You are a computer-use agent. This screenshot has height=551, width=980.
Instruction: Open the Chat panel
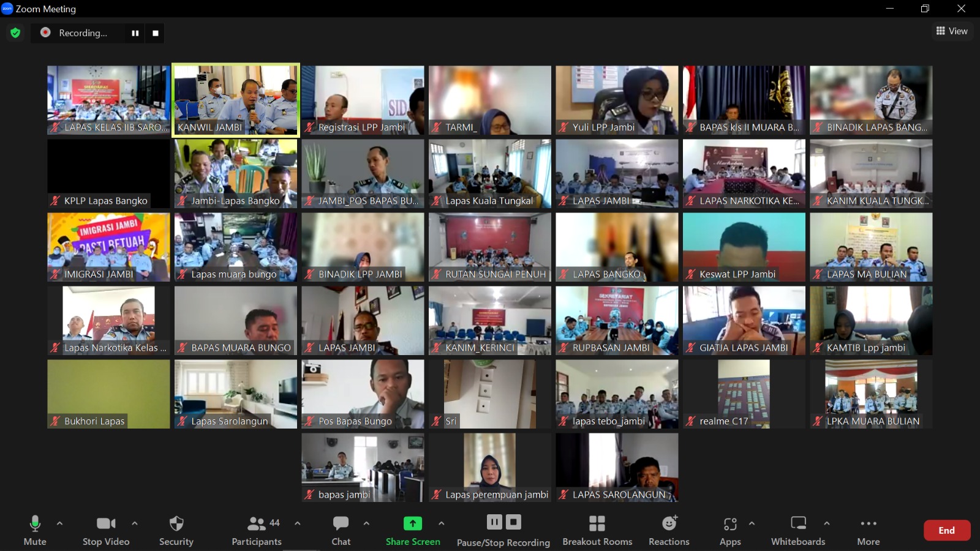341,531
